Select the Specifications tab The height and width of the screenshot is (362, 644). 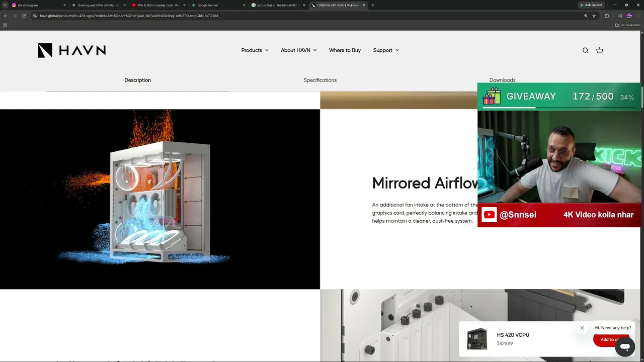(320, 80)
